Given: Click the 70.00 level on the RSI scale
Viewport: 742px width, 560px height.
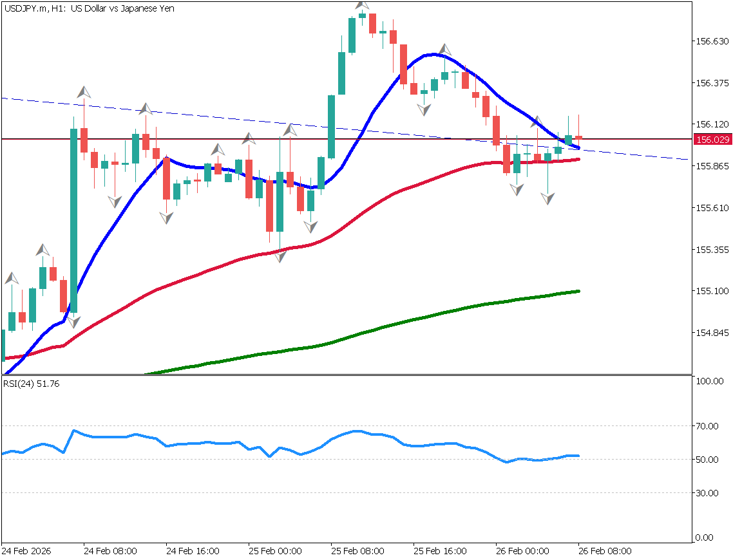Looking at the screenshot, I should click(x=708, y=426).
